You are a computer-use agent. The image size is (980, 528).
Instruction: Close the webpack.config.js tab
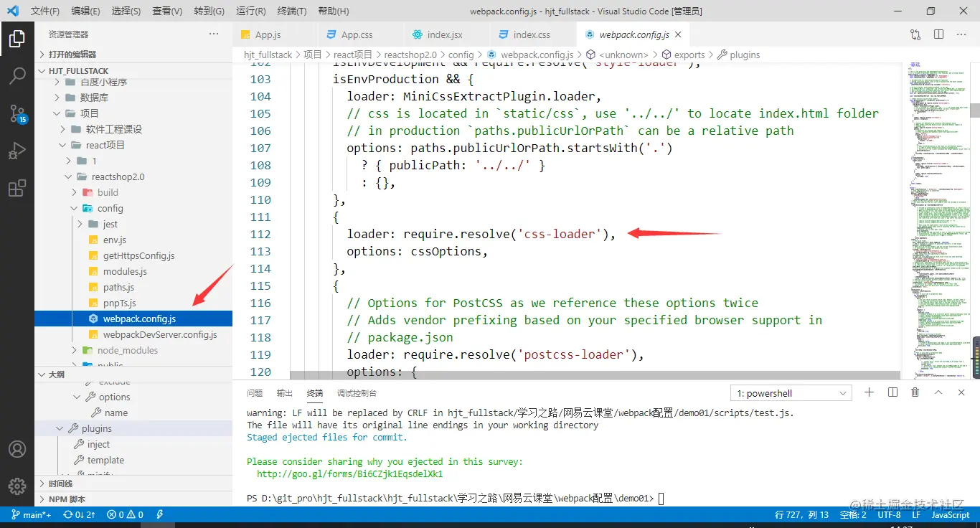coord(679,34)
